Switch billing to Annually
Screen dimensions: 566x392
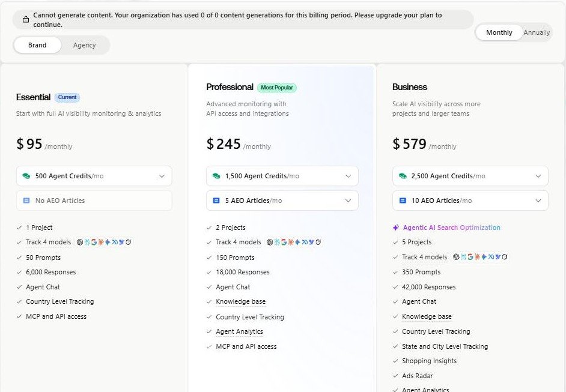click(537, 32)
